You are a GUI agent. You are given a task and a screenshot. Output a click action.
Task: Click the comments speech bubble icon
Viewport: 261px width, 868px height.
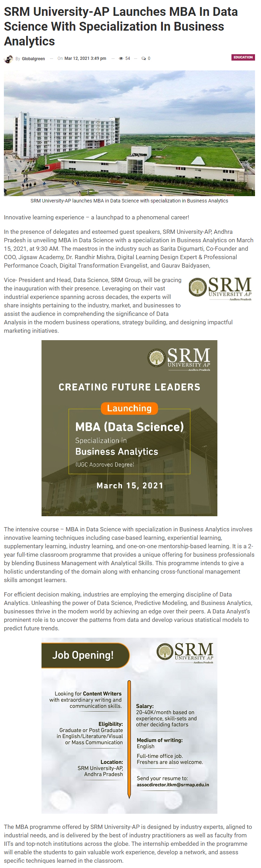[144, 58]
